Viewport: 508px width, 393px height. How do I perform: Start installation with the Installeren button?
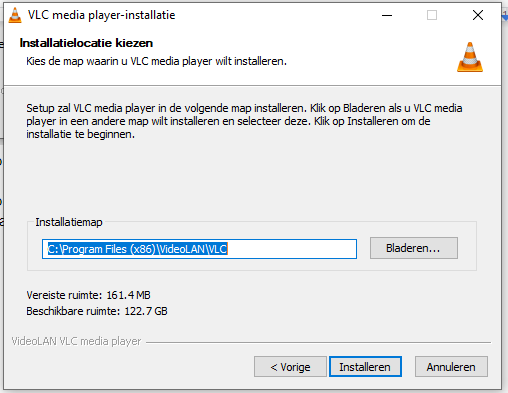pos(365,367)
